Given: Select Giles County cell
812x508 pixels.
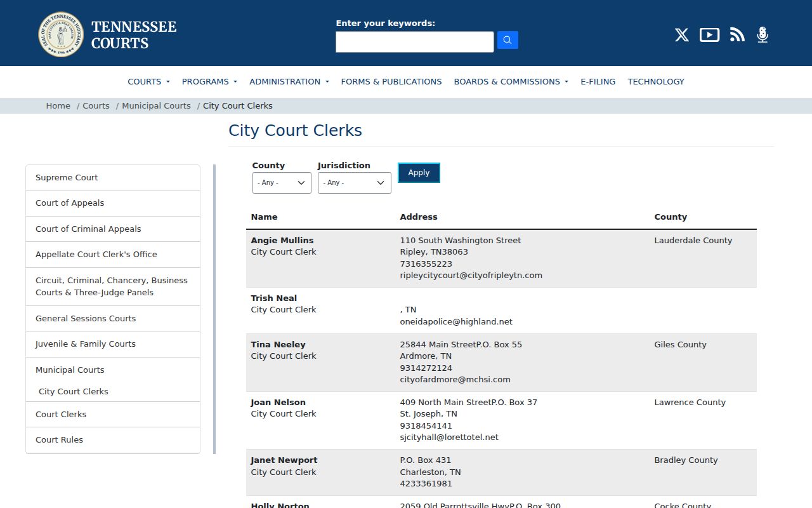Looking at the screenshot, I should tap(681, 345).
